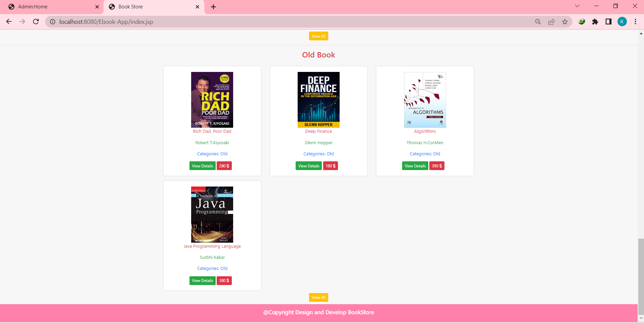Go back using the back arrow
This screenshot has height=323, width=644.
click(9, 22)
